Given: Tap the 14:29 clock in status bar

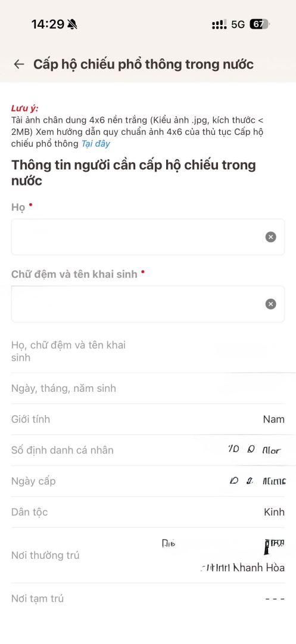Looking at the screenshot, I should (x=48, y=24).
